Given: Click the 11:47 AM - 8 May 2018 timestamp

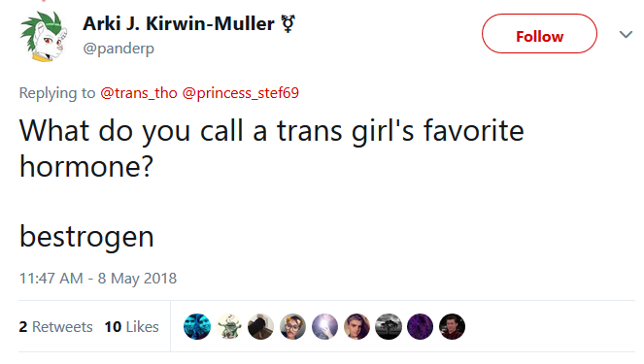Looking at the screenshot, I should pyautogui.click(x=98, y=279).
